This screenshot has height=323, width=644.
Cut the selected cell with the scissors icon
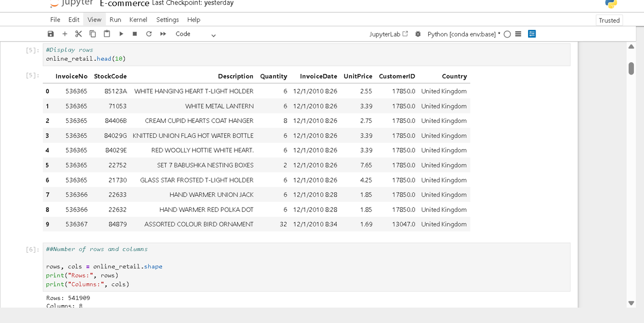[x=78, y=34]
